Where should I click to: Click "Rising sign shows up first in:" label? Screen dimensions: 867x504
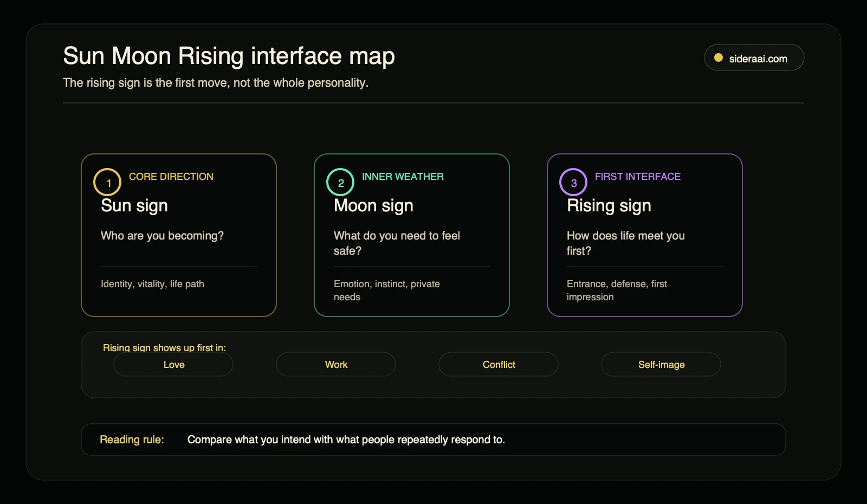(164, 348)
